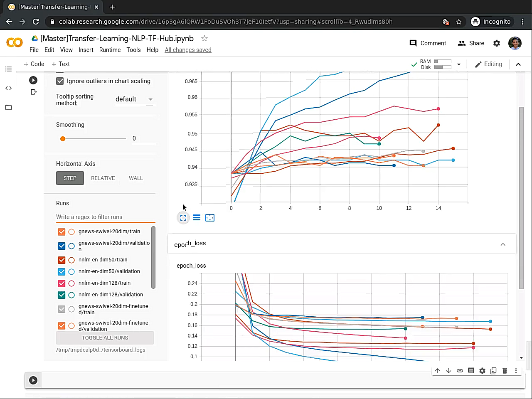This screenshot has height=399, width=532.
Task: Toggle nnlm-en-dim128/validation run checkbox
Action: click(x=62, y=295)
